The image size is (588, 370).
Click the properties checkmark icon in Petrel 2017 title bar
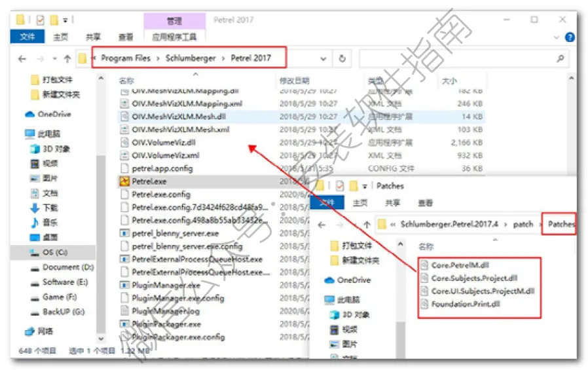click(x=40, y=20)
